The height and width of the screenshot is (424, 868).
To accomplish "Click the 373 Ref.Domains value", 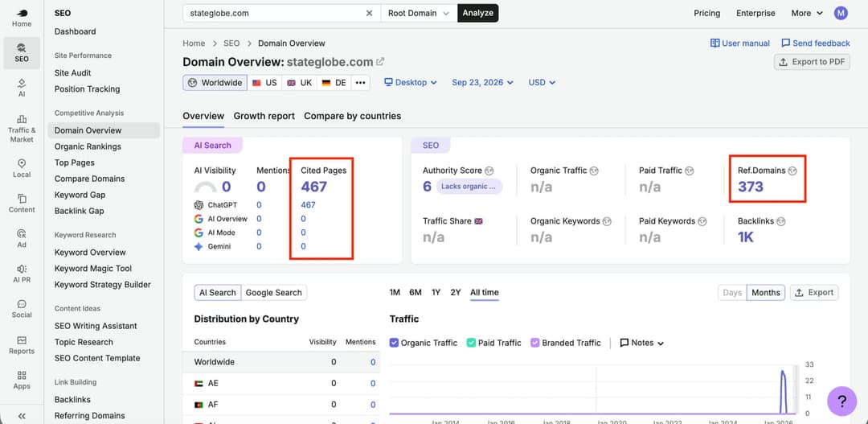I will tap(751, 187).
